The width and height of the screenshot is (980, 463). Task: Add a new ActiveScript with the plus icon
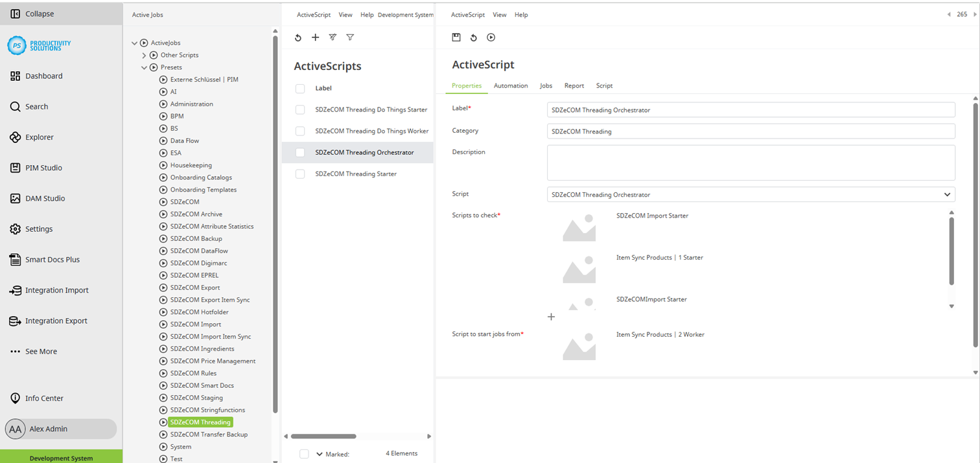(315, 37)
